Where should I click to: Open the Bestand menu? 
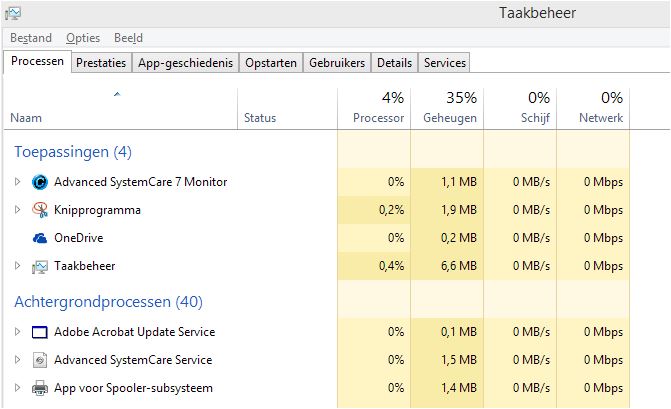pos(31,38)
